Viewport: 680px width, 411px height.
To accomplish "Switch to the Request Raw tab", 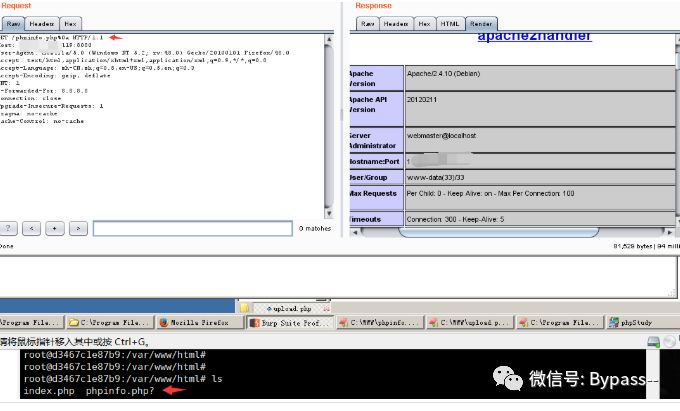I will (13, 24).
